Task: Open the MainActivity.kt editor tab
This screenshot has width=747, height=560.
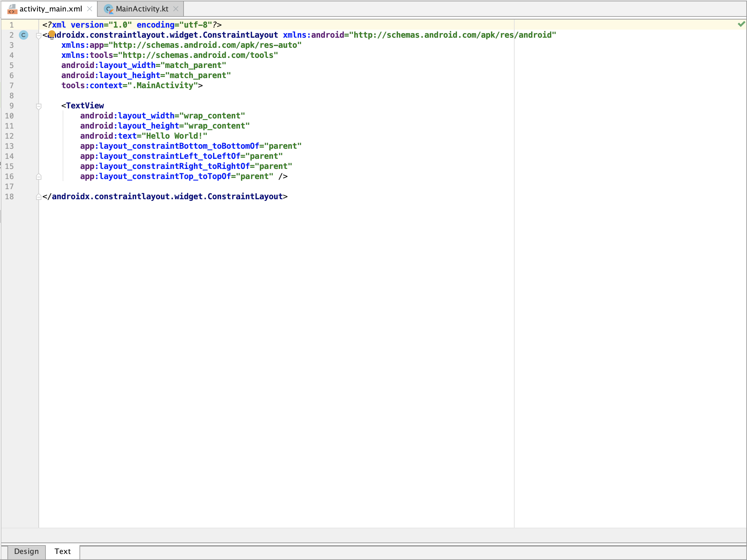Action: coord(141,9)
